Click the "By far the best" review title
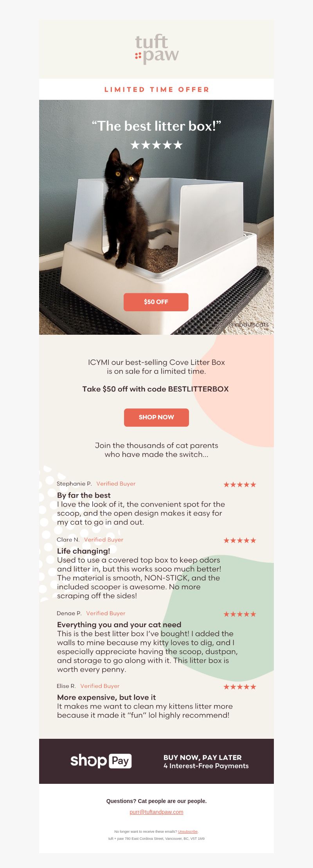 point(84,495)
